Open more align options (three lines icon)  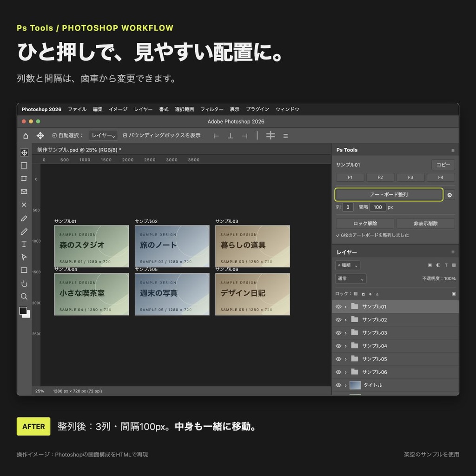click(x=286, y=136)
